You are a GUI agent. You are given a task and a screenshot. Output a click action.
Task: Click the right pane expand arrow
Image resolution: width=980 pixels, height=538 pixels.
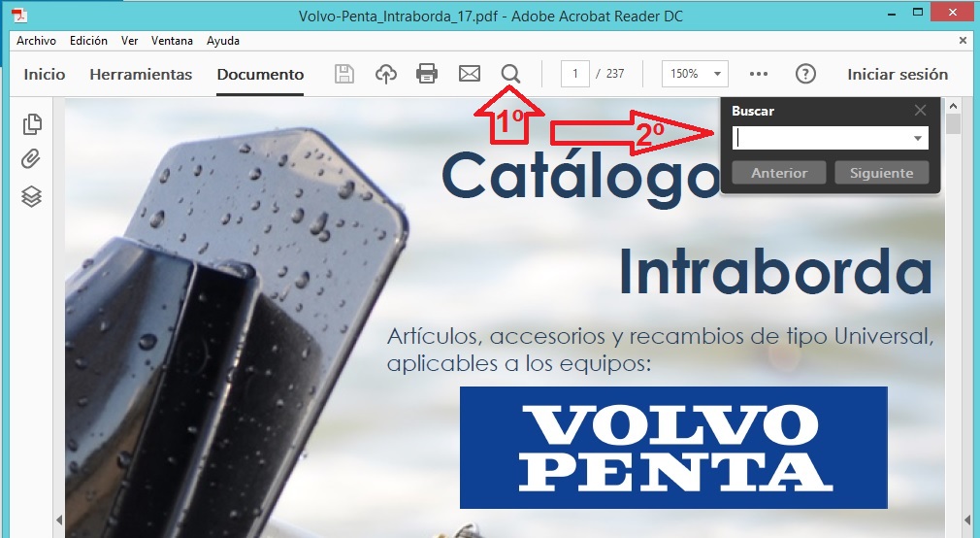pos(968,520)
